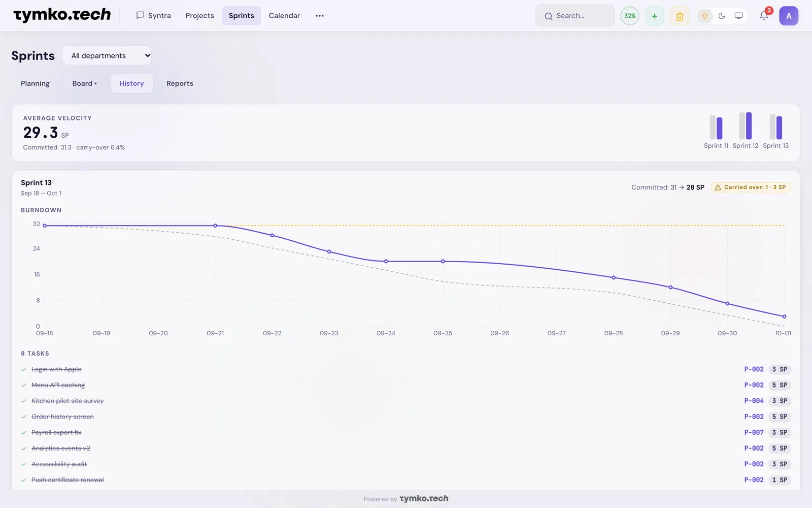Screen dimensions: 812x508
Task: Click the tymko.tech logo
Action: tap(62, 15)
